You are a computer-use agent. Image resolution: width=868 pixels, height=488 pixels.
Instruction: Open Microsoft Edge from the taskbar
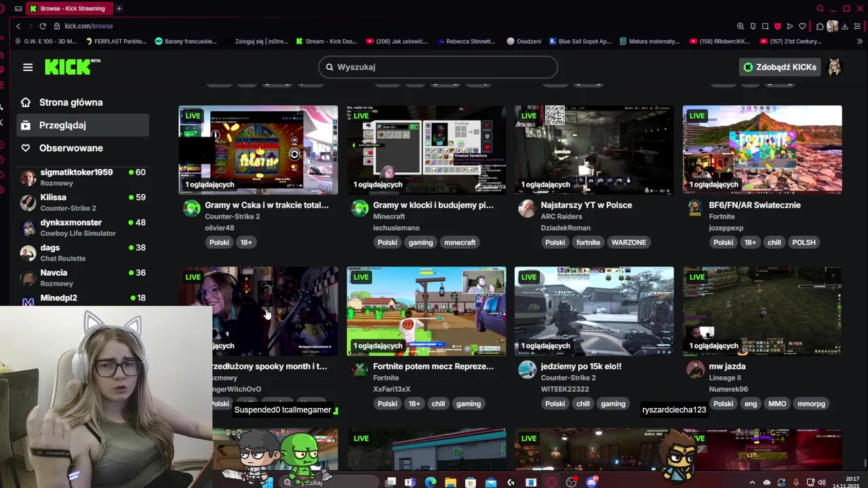tap(430, 482)
